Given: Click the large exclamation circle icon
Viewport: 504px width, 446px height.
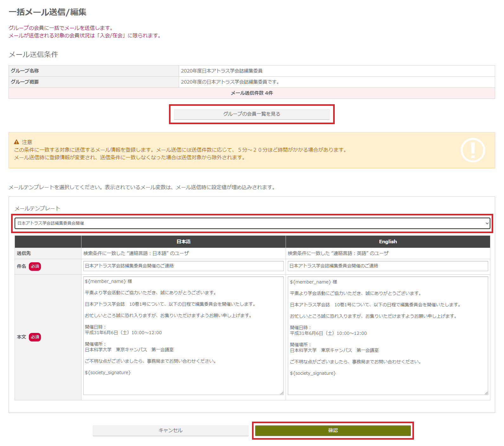Looking at the screenshot, I should tap(473, 150).
